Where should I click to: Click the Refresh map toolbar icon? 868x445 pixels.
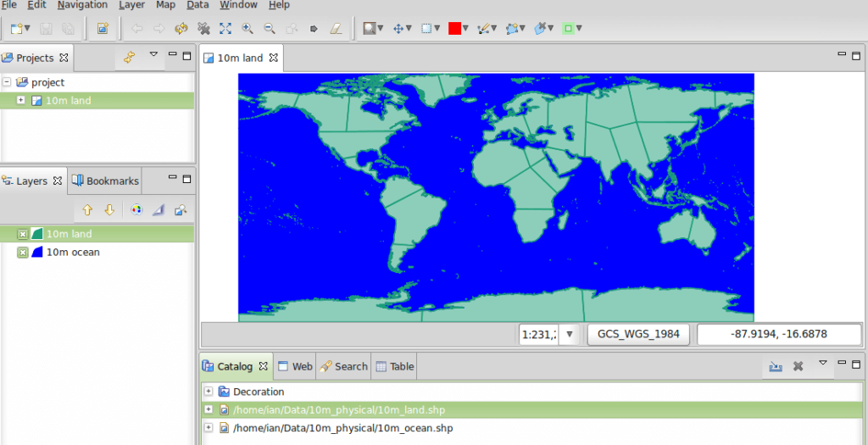(181, 28)
